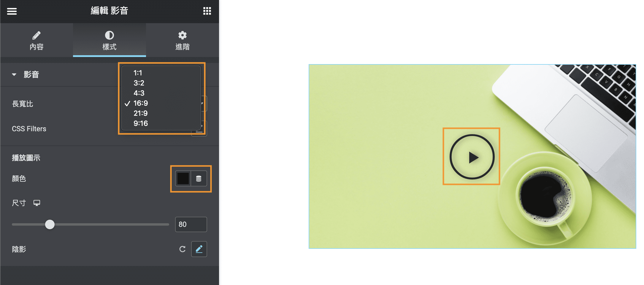Click the size input field showing 80
The image size is (644, 285).
click(191, 224)
